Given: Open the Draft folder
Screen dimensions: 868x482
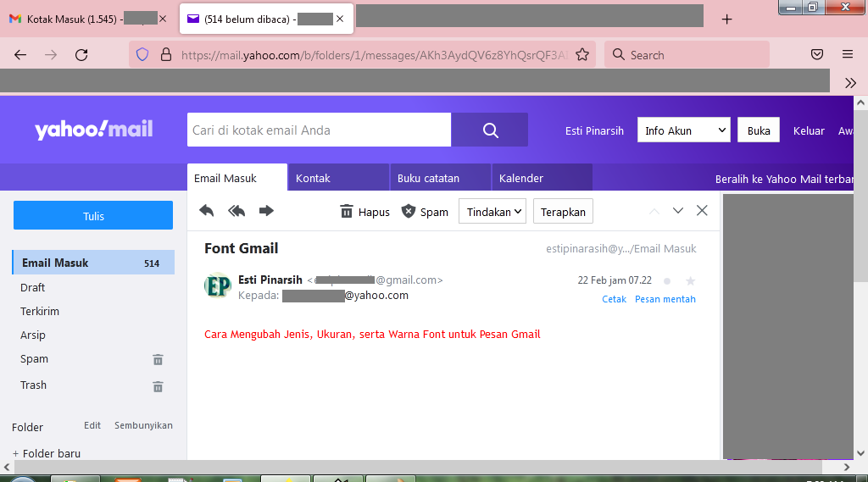Looking at the screenshot, I should (x=33, y=287).
